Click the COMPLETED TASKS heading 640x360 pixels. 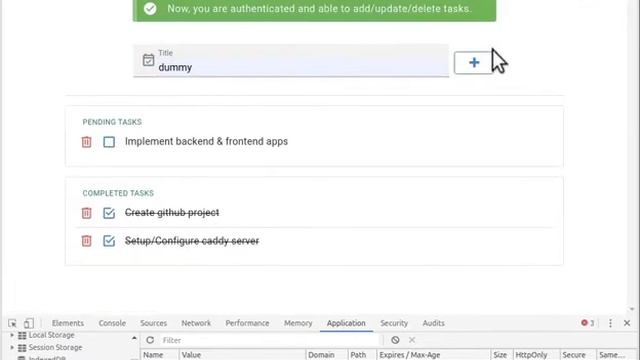click(x=118, y=193)
